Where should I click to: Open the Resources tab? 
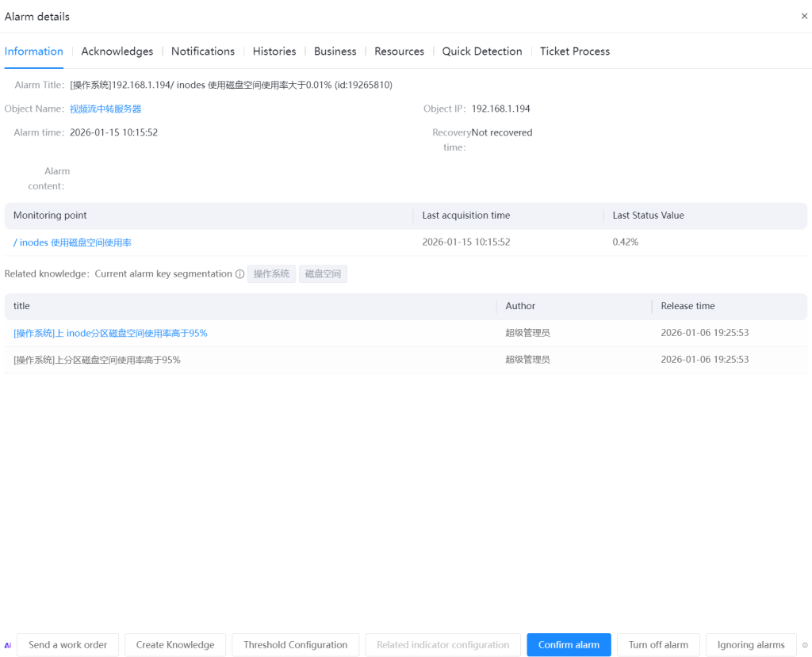[399, 52]
